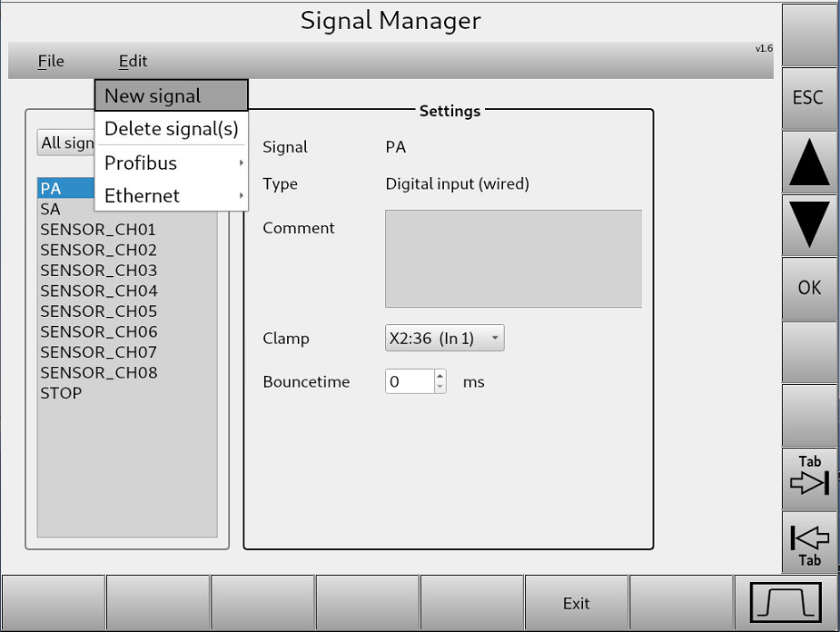
Task: Open the File menu
Action: (x=51, y=61)
